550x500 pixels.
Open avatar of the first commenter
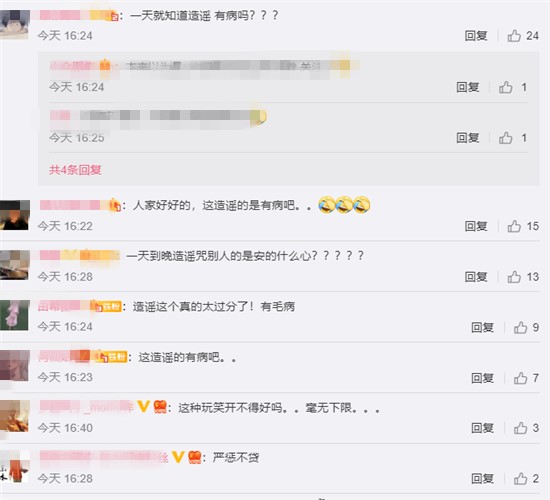point(15,25)
